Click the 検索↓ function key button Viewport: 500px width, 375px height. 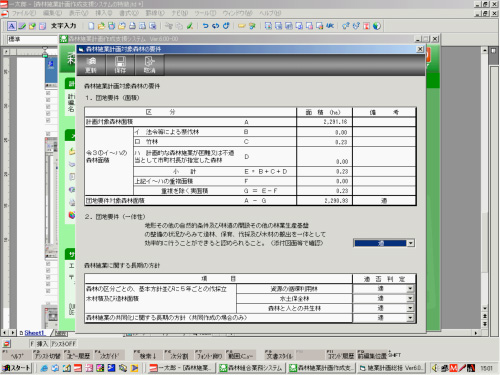tap(148, 356)
